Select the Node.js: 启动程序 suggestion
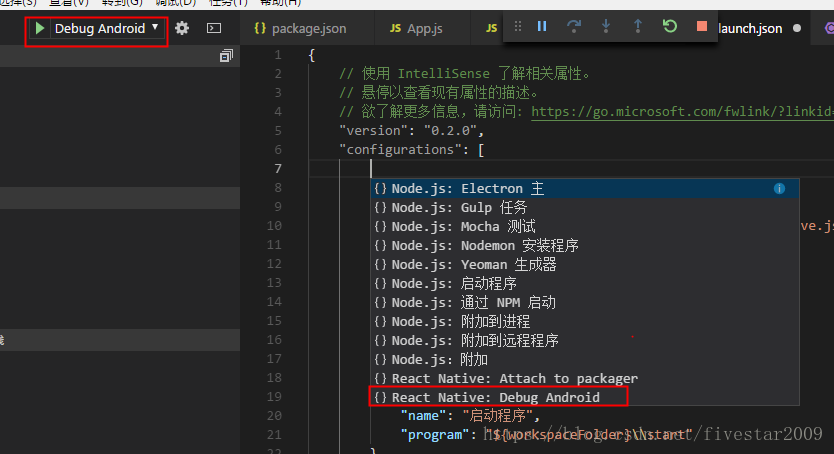 [585, 283]
